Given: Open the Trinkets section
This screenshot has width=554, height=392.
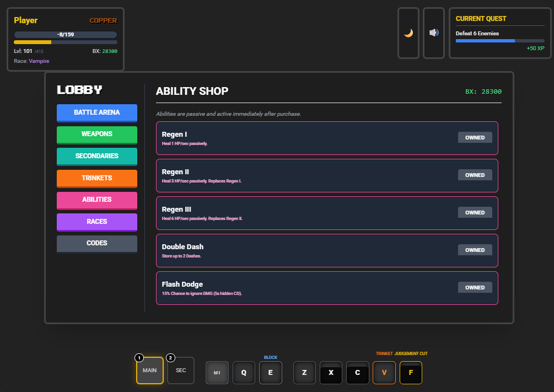Looking at the screenshot, I should point(97,178).
